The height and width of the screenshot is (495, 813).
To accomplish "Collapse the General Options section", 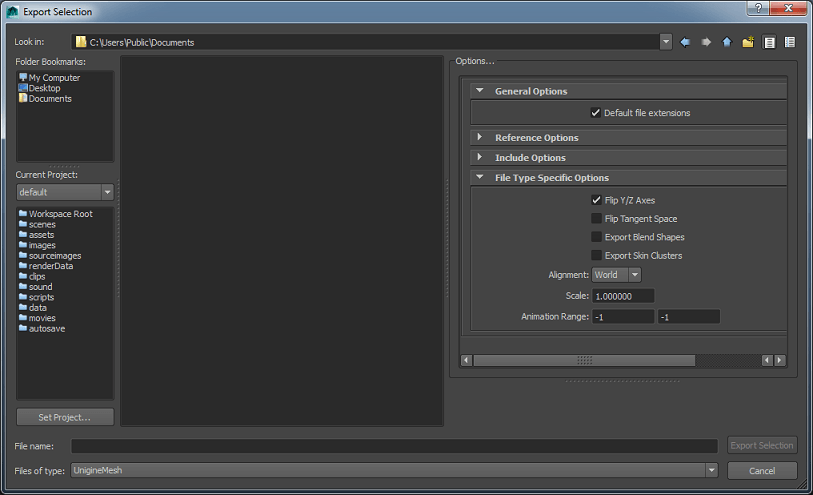I will 480,91.
